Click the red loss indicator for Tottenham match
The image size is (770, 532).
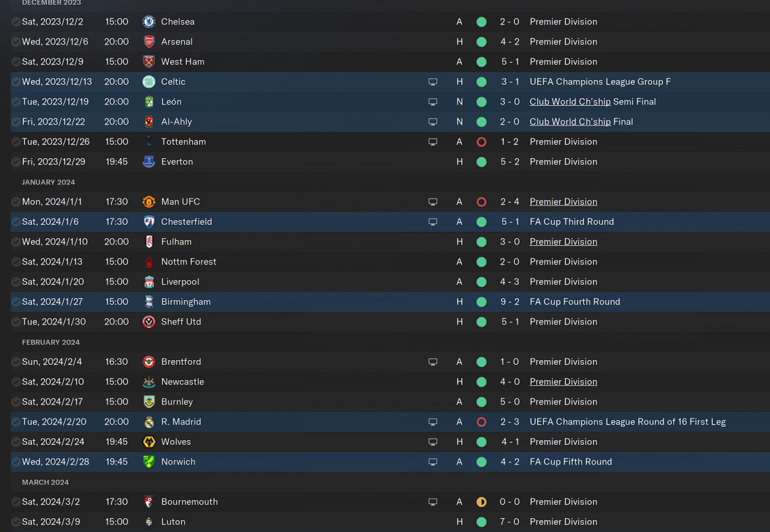pos(481,142)
